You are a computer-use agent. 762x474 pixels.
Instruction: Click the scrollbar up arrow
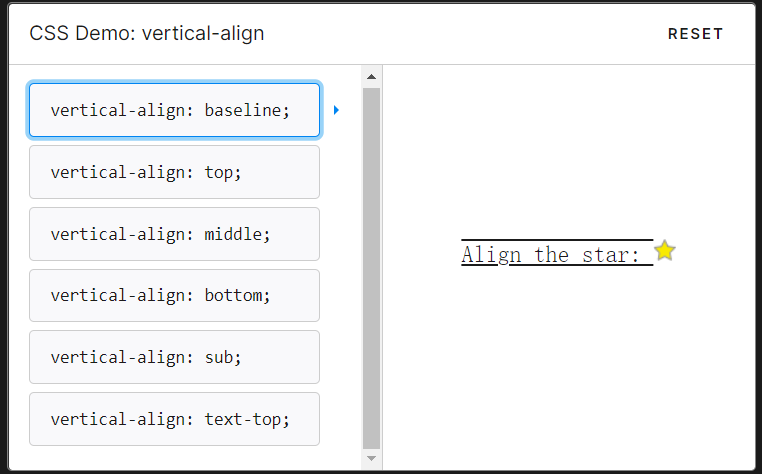point(372,77)
